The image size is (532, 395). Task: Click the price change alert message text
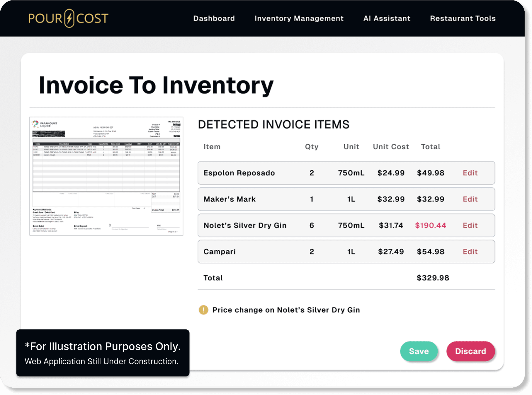[286, 310]
